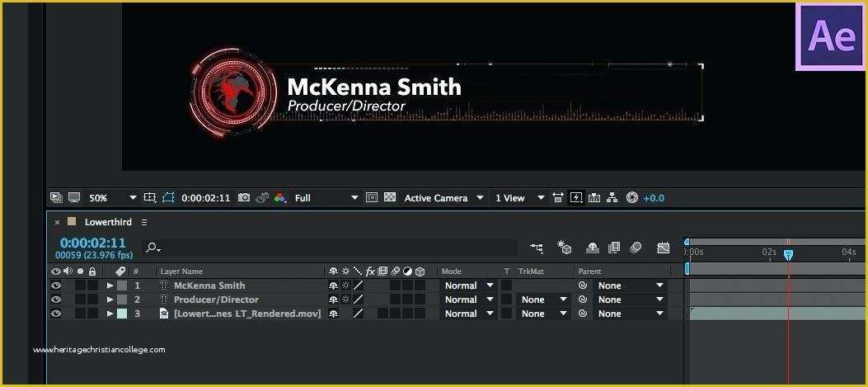Image resolution: width=868 pixels, height=387 pixels.
Task: Click the Layer Name column header
Action: pos(181,271)
